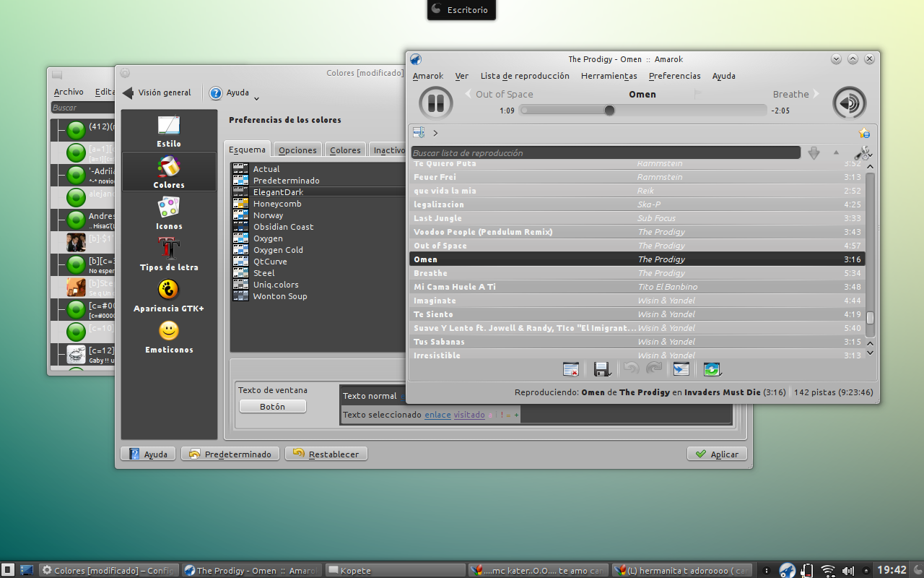The width and height of the screenshot is (924, 578).
Task: Click the playlist scrollbar down arrow
Action: tap(870, 353)
